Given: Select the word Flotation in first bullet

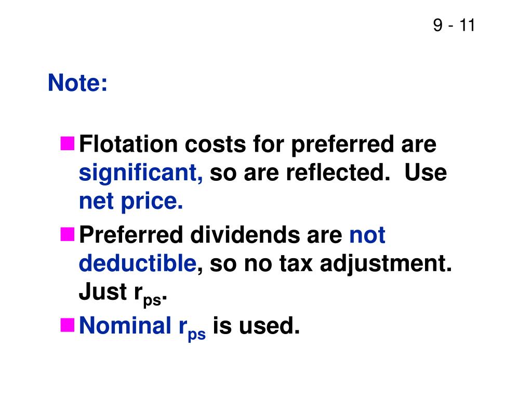Looking at the screenshot, I should (x=128, y=144).
